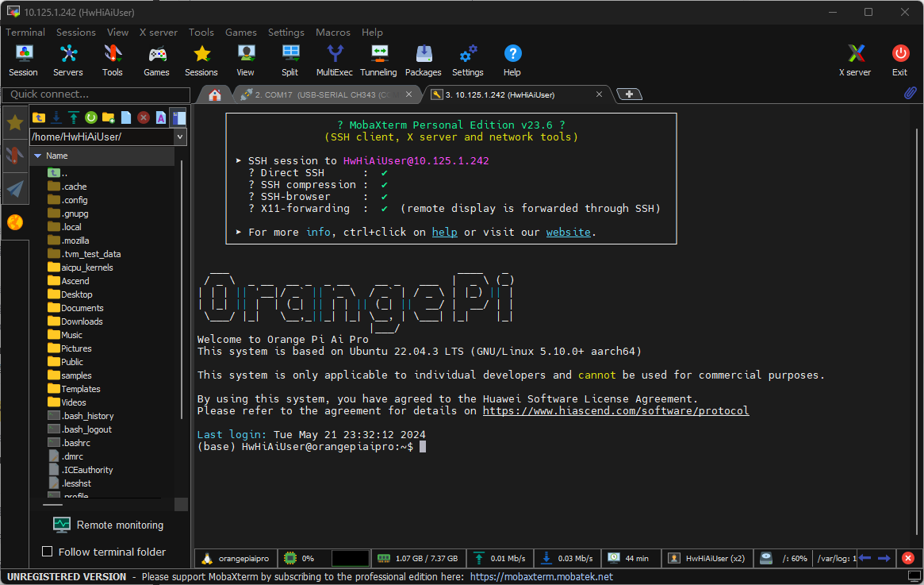Launch MultiExec mode from toolbar
The width and height of the screenshot is (924, 585).
pyautogui.click(x=335, y=61)
